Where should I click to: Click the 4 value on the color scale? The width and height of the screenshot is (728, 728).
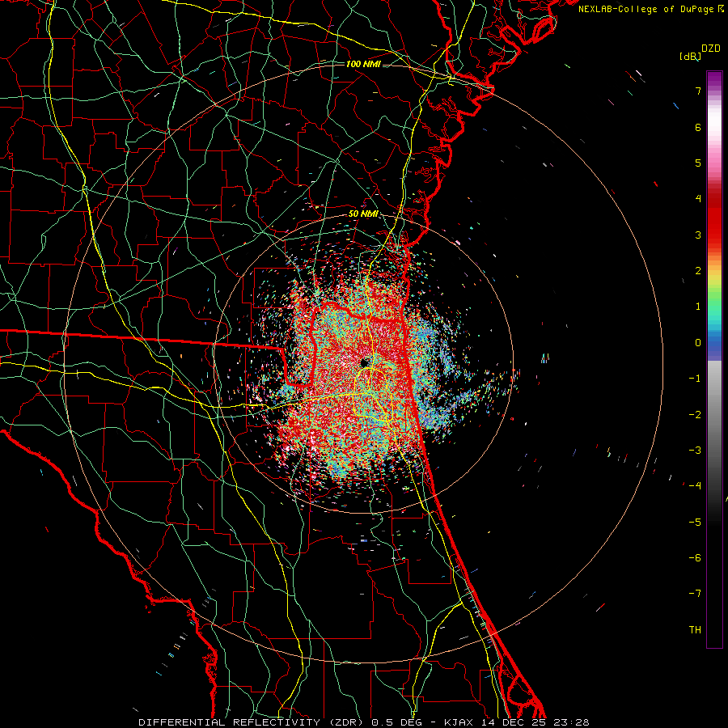[x=698, y=199]
